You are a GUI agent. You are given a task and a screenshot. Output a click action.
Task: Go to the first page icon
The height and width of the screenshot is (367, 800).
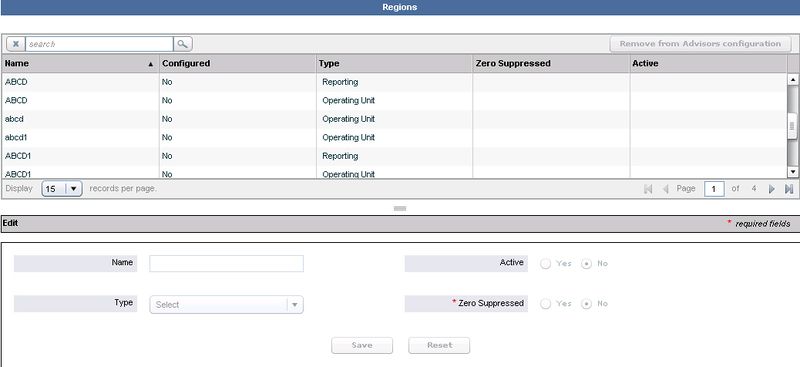pos(648,189)
